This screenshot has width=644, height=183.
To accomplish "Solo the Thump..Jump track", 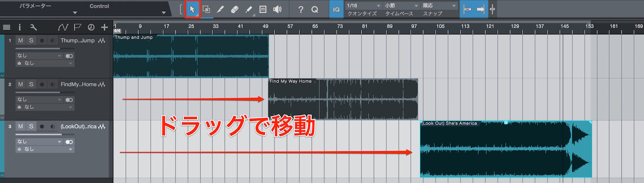I will (x=31, y=40).
